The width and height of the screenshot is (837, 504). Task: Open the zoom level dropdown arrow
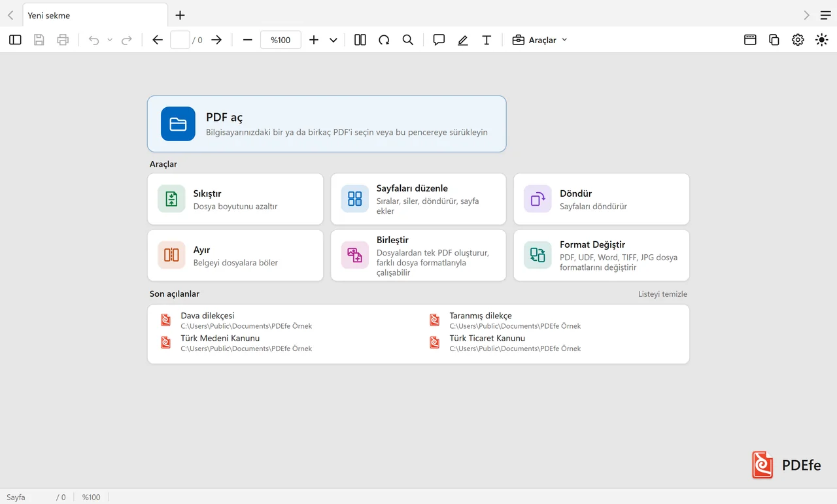tap(333, 40)
